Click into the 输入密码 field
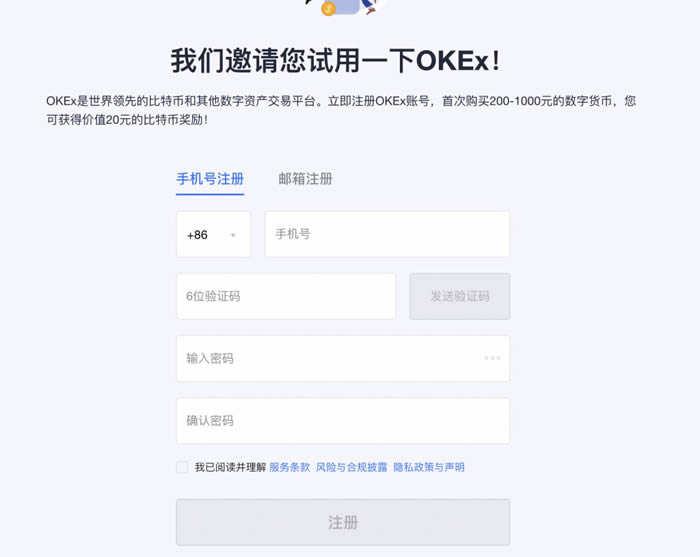This screenshot has height=557, width=700. click(330, 358)
